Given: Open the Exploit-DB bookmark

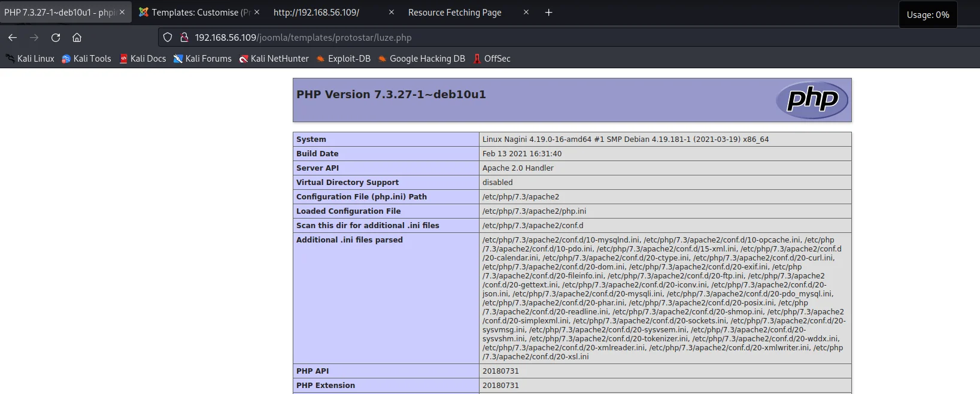Looking at the screenshot, I should click(x=344, y=59).
